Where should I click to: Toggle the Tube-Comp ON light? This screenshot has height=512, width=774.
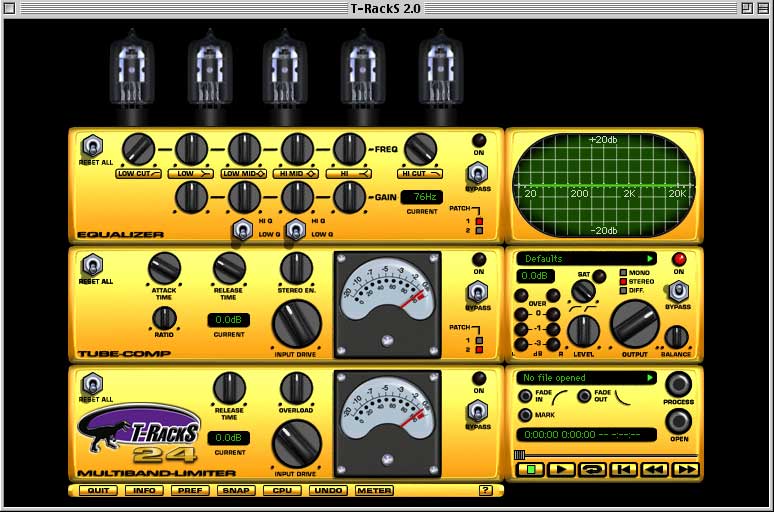479,259
